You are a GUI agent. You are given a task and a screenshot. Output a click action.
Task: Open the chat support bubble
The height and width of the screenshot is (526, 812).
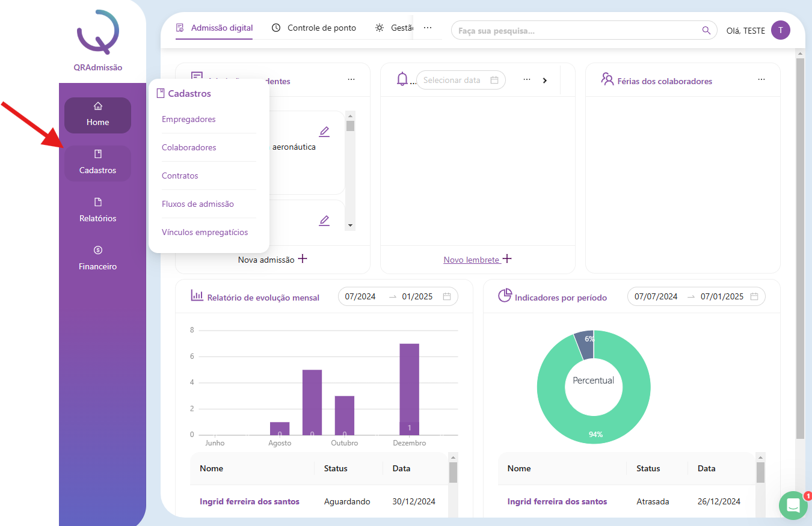[793, 506]
